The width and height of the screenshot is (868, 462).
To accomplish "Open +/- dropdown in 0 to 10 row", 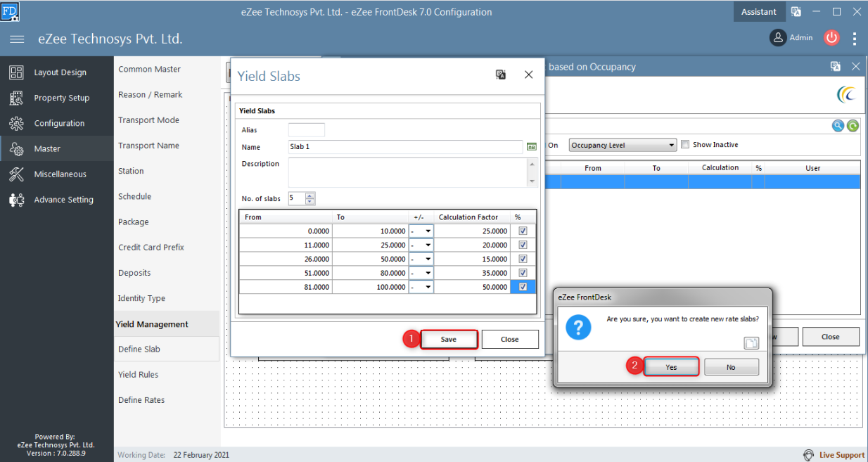I will pyautogui.click(x=428, y=231).
